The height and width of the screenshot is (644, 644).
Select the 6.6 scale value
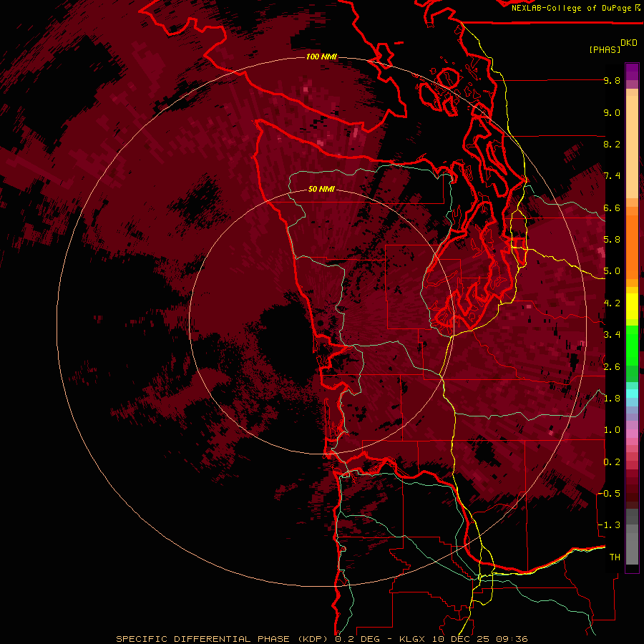(612, 208)
